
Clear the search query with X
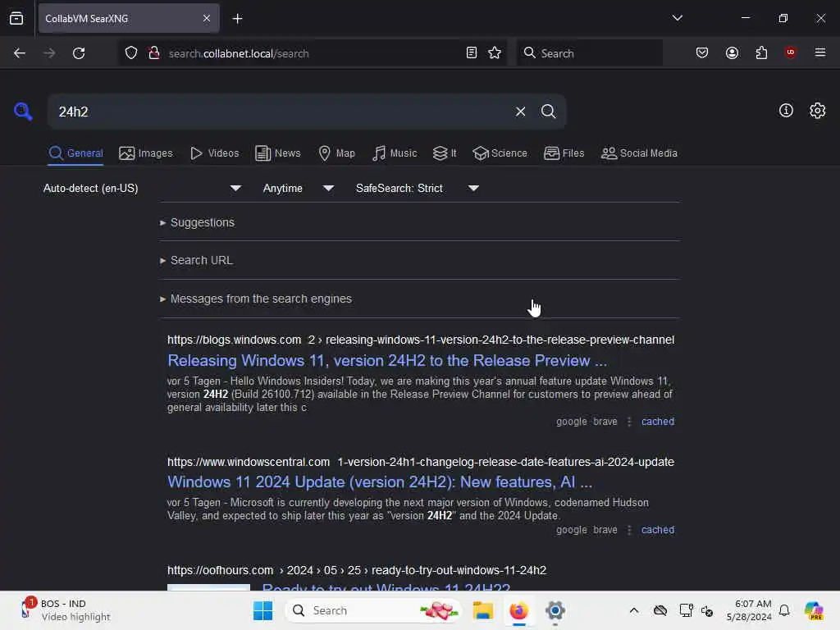pos(520,112)
